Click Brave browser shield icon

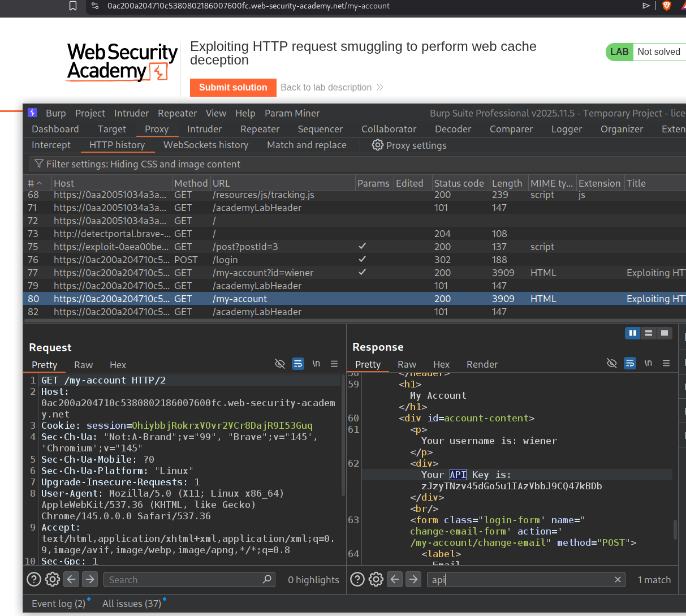[667, 6]
